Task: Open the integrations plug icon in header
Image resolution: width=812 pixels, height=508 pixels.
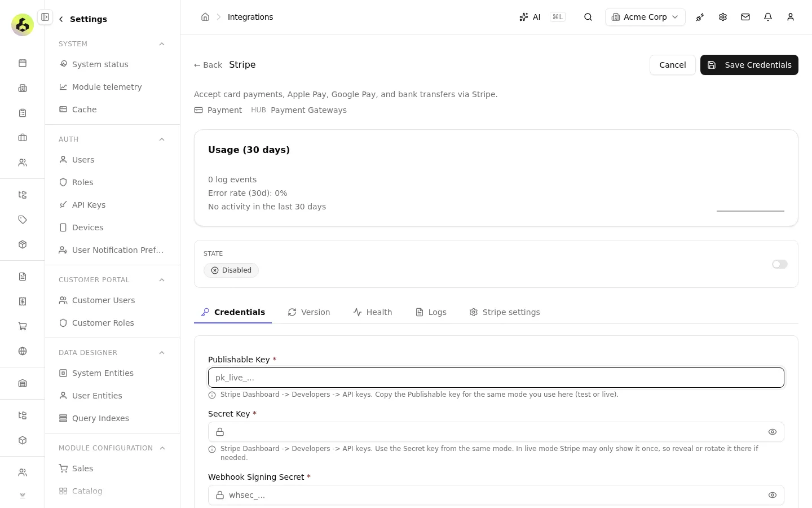Action: pyautogui.click(x=700, y=17)
